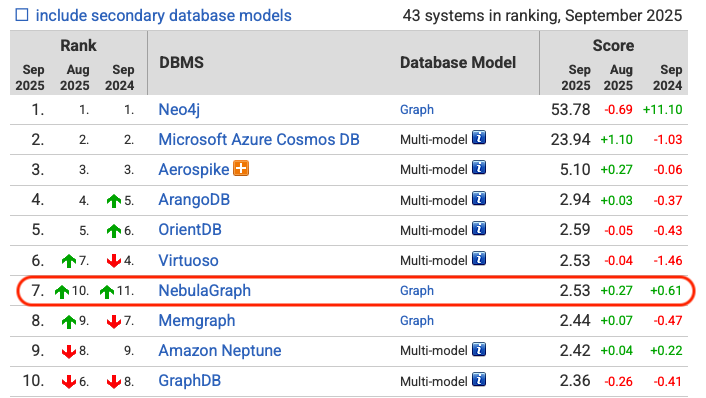Click Graph model link in NebulaGraph row
Viewport: 706px width, 398px height.
point(417,291)
